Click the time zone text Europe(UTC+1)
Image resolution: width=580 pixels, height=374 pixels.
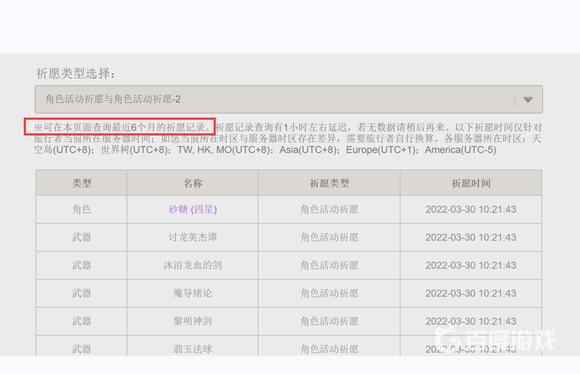click(x=381, y=150)
